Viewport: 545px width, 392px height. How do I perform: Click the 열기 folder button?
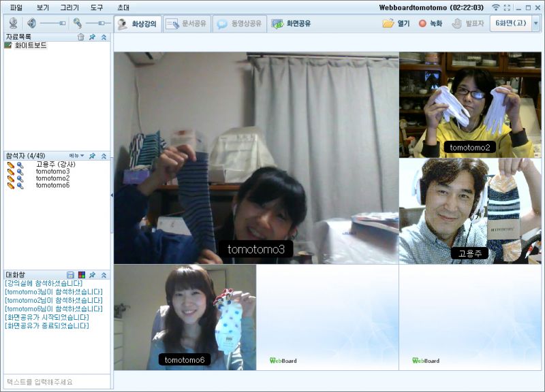(x=396, y=23)
